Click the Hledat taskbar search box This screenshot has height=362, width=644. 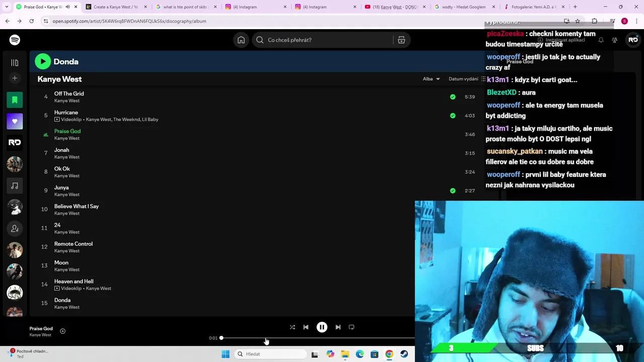point(271,354)
